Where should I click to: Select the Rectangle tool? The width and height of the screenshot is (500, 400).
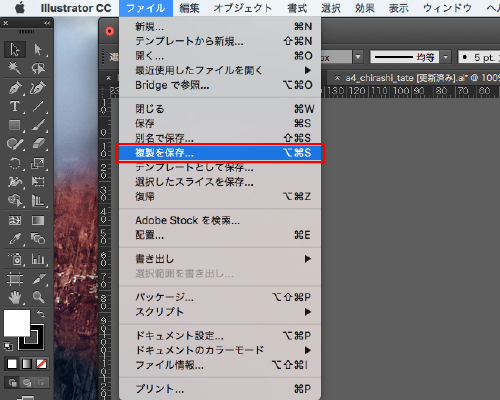(14, 125)
